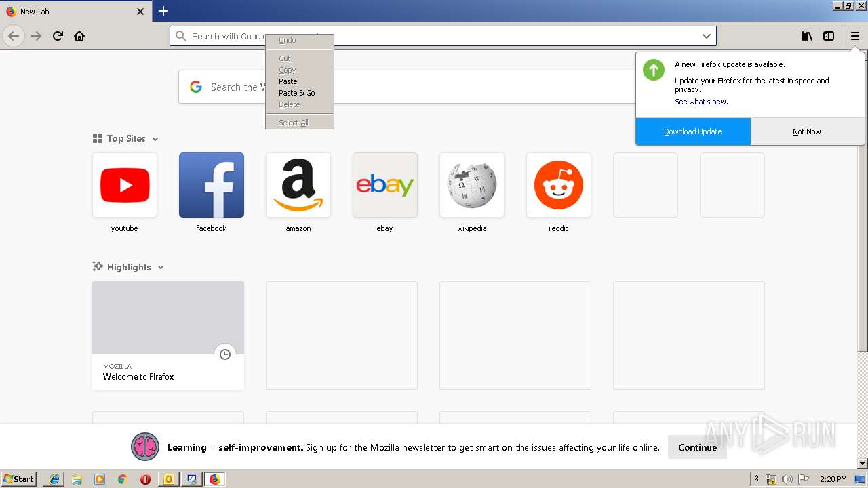Go back with the back arrow
The image size is (868, 488).
pyautogui.click(x=14, y=36)
